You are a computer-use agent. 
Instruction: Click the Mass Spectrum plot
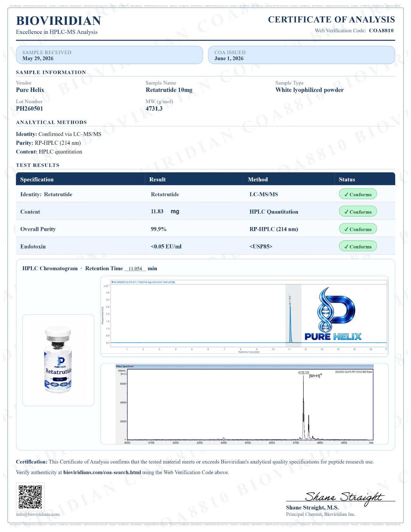click(x=244, y=404)
